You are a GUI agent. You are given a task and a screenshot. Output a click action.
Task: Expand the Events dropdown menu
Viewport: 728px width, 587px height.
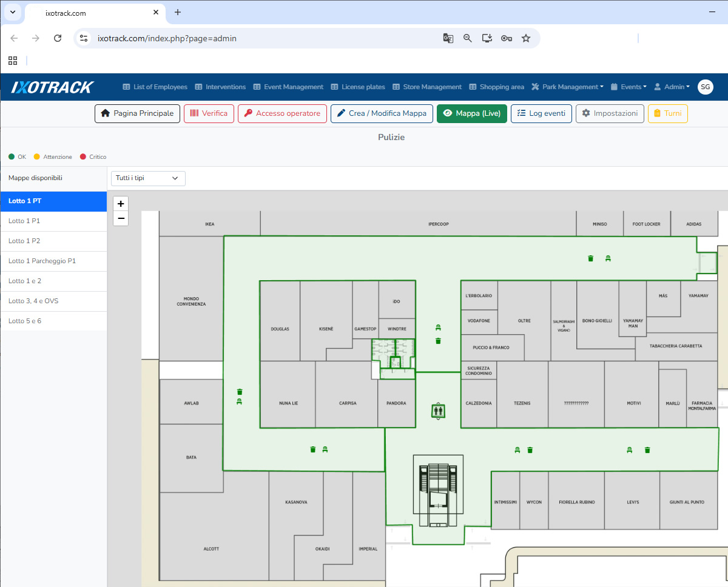point(629,87)
